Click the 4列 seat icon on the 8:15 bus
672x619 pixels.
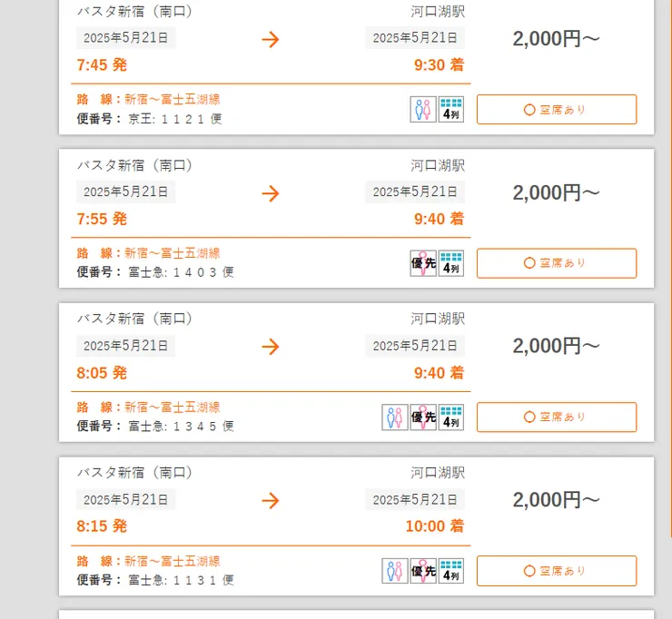pos(451,571)
